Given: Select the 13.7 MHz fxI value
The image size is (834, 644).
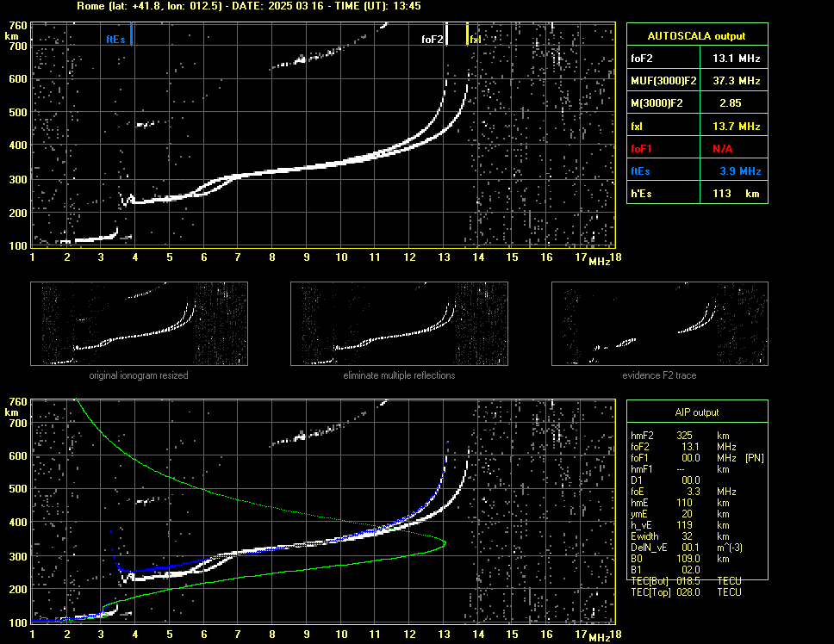Looking at the screenshot, I should pos(736,127).
